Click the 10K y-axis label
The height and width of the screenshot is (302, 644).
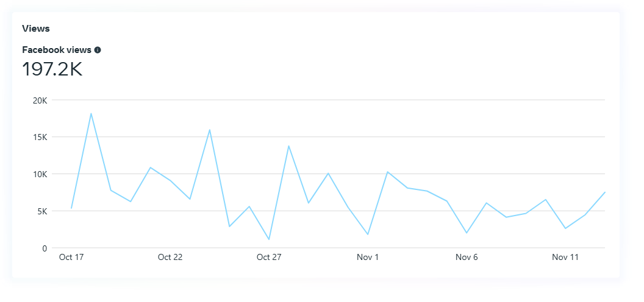pyautogui.click(x=40, y=174)
